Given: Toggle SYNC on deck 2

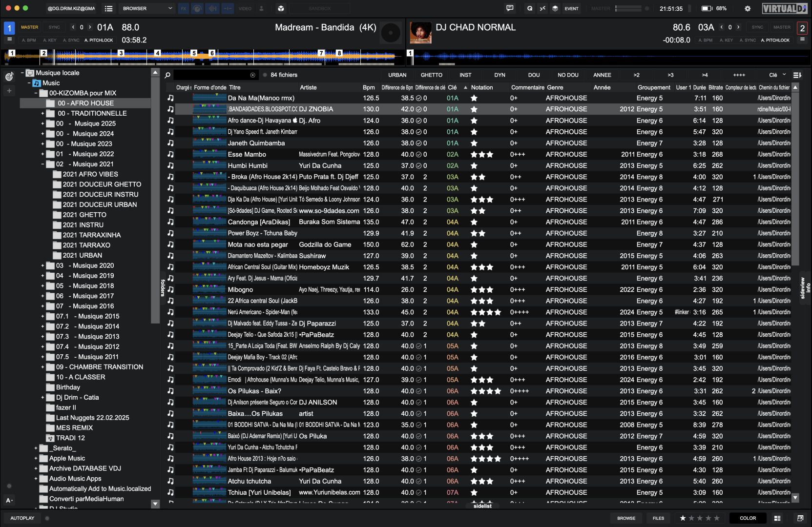Looking at the screenshot, I should [758, 27].
